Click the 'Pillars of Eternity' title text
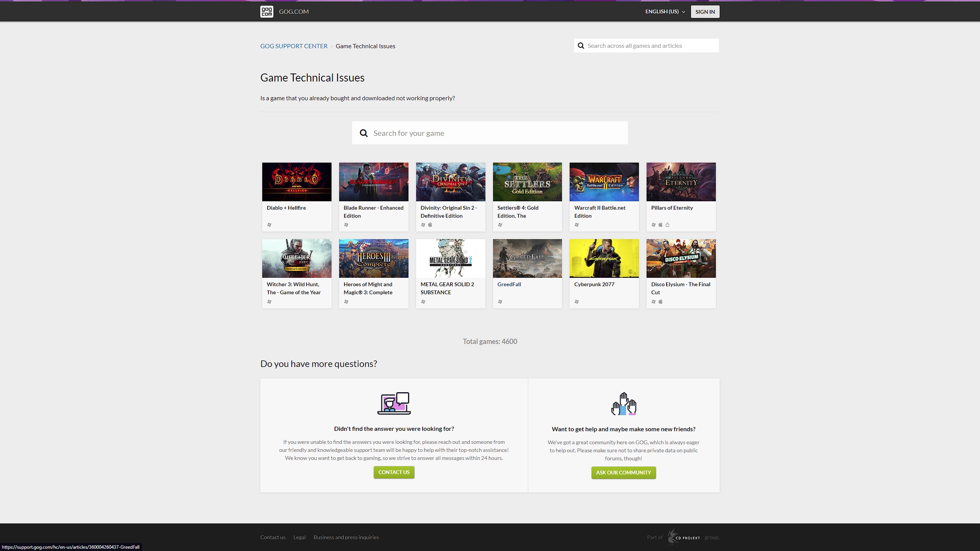The width and height of the screenshot is (980, 551). (672, 208)
